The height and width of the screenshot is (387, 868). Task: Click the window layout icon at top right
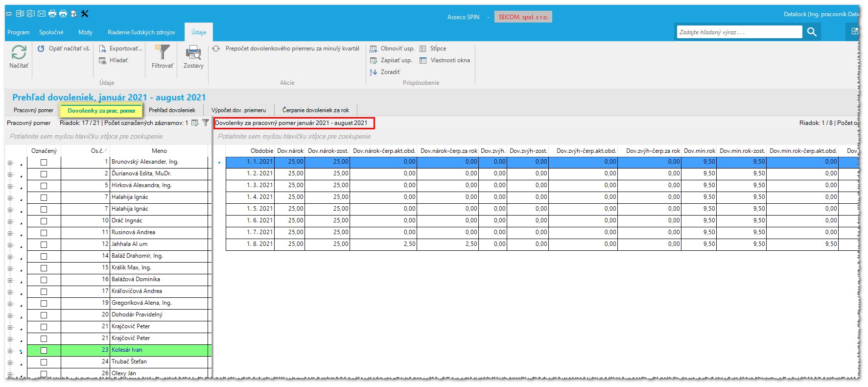click(855, 31)
